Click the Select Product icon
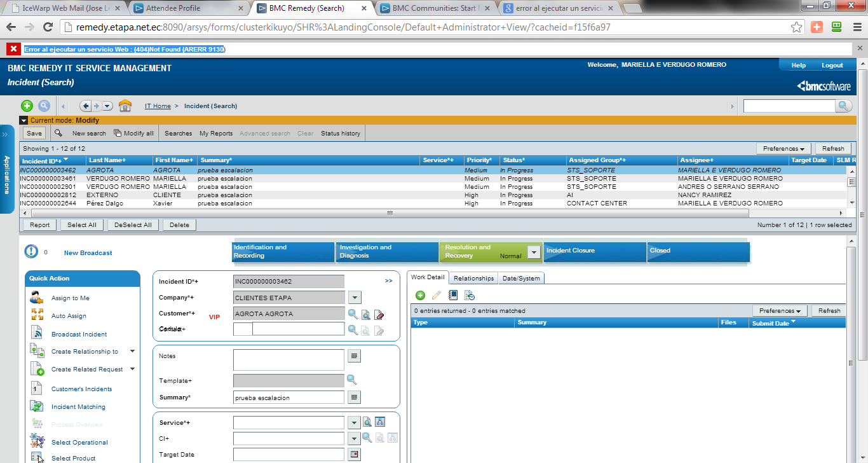This screenshot has height=463, width=868. pyautogui.click(x=37, y=458)
